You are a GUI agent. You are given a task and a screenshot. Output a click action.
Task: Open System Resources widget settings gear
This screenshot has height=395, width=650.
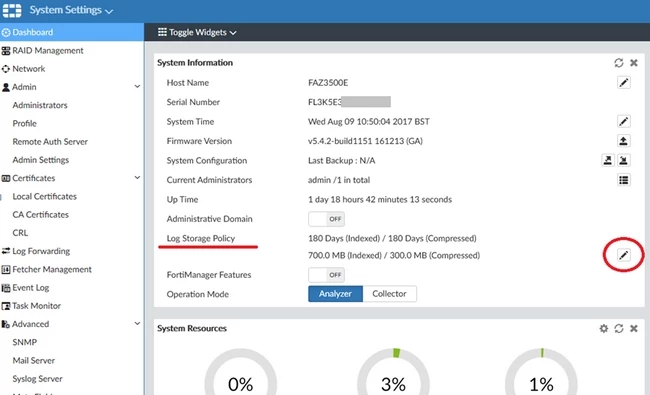coord(604,328)
